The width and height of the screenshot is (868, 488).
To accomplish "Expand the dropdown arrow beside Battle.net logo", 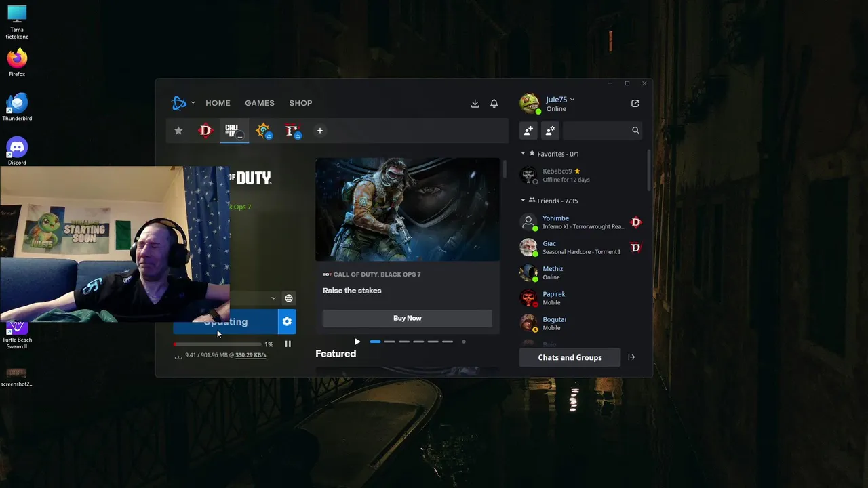I will click(193, 103).
